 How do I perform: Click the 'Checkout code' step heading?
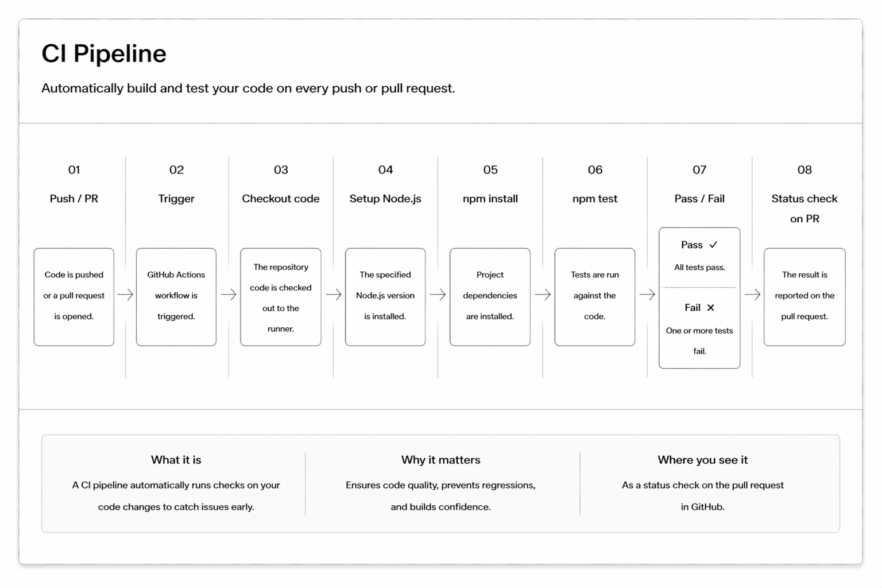[x=281, y=199]
